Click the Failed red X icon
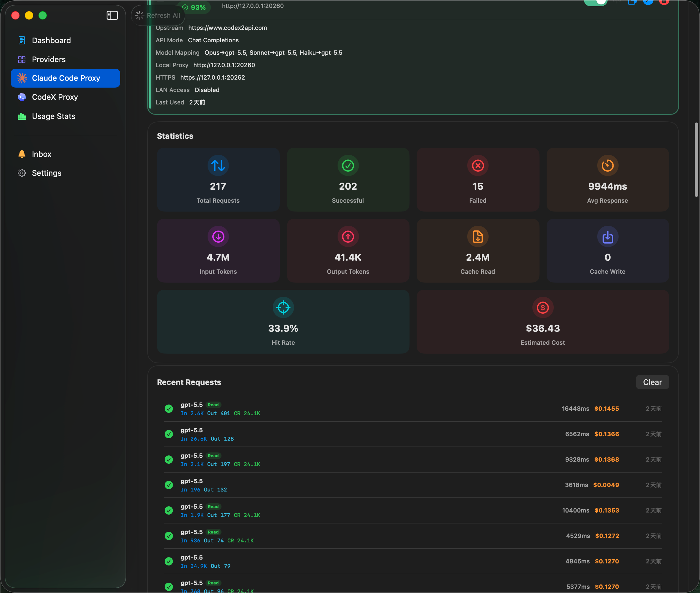The height and width of the screenshot is (593, 700). pyautogui.click(x=478, y=165)
